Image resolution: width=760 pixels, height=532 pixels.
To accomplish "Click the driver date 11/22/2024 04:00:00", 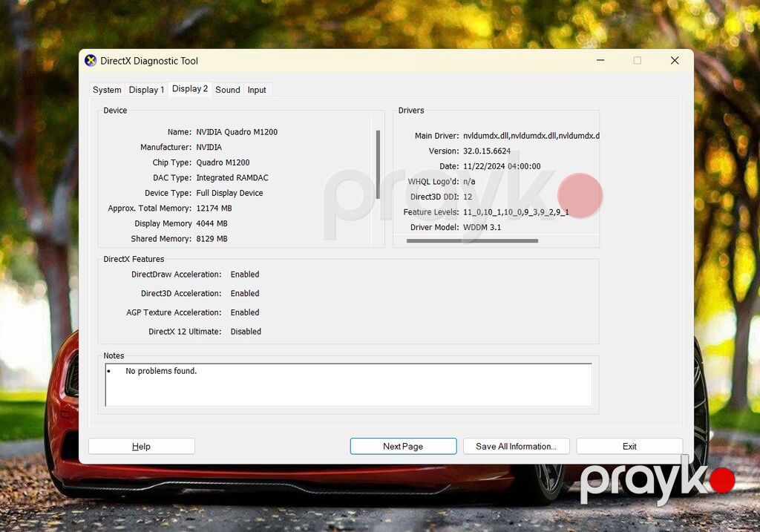I will [x=502, y=166].
